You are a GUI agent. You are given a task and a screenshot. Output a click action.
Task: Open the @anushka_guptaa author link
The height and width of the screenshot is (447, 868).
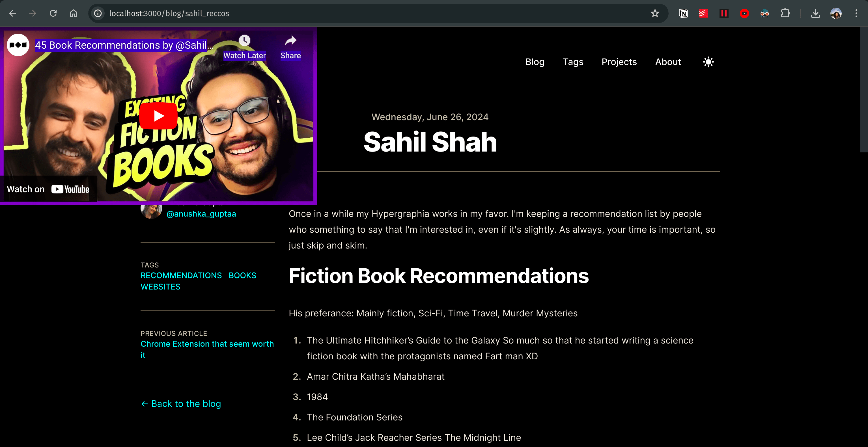(201, 214)
